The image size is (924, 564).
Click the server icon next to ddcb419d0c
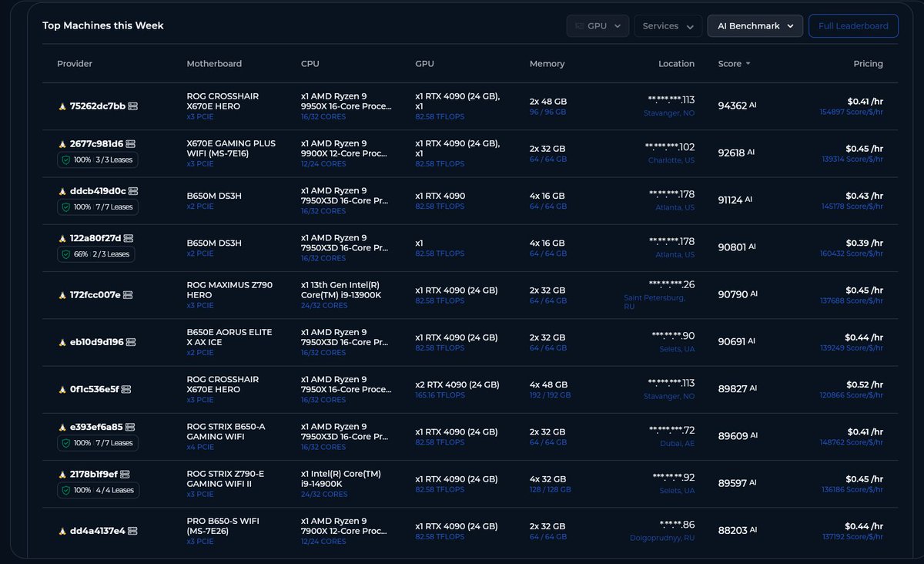[132, 191]
